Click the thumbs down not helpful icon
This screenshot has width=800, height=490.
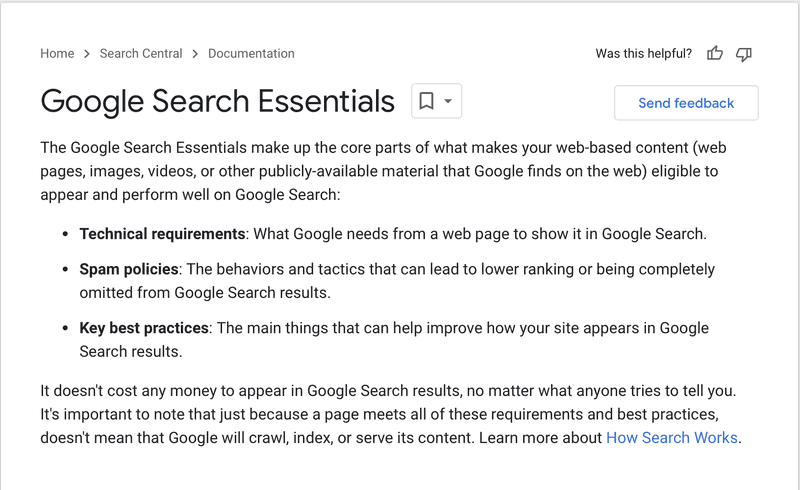point(743,54)
